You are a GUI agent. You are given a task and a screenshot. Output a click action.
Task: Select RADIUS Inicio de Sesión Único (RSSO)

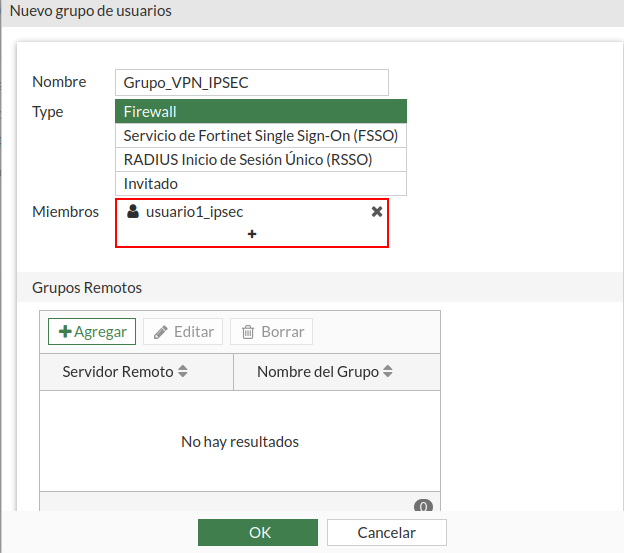pos(261,160)
